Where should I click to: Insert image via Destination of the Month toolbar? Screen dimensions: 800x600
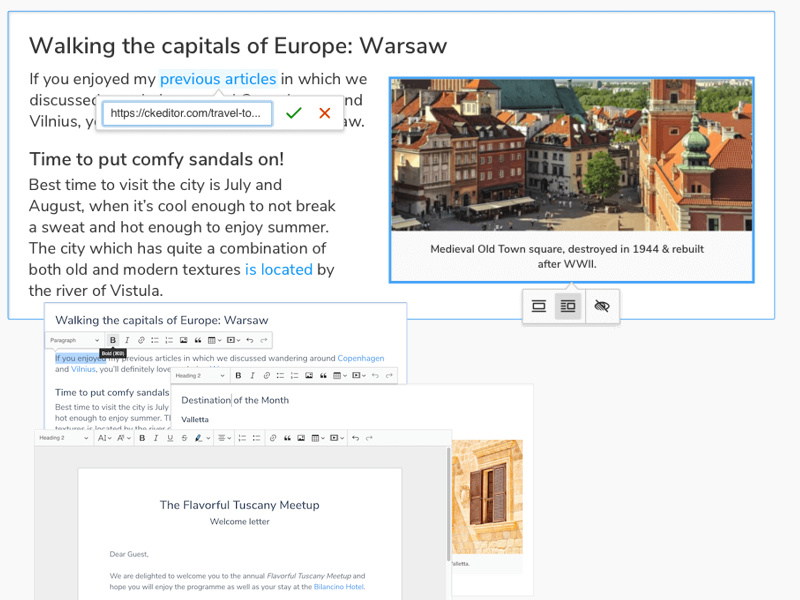point(309,376)
